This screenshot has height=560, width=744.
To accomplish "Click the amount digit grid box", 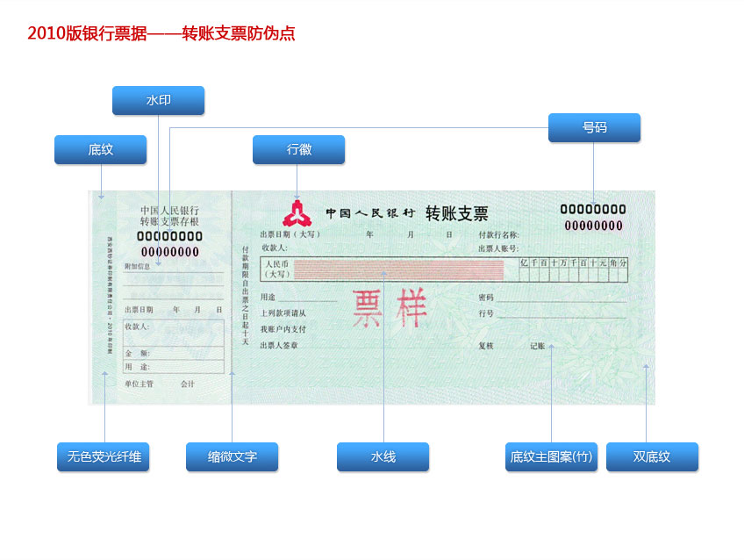I will point(573,269).
